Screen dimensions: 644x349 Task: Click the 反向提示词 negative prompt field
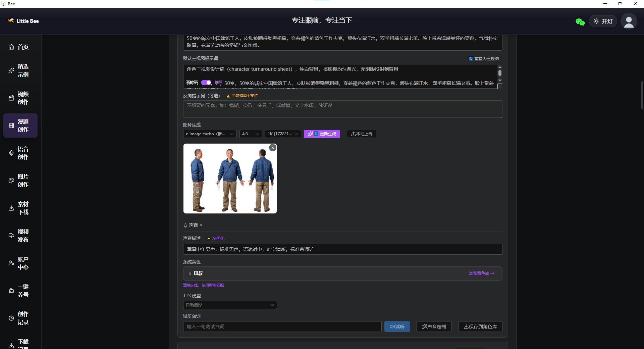pyautogui.click(x=342, y=109)
